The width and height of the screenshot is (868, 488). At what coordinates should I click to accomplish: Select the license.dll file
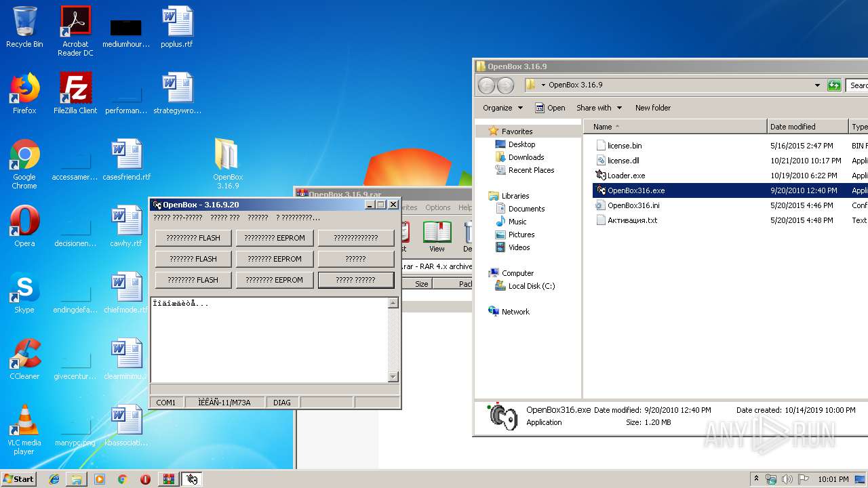tap(623, 161)
